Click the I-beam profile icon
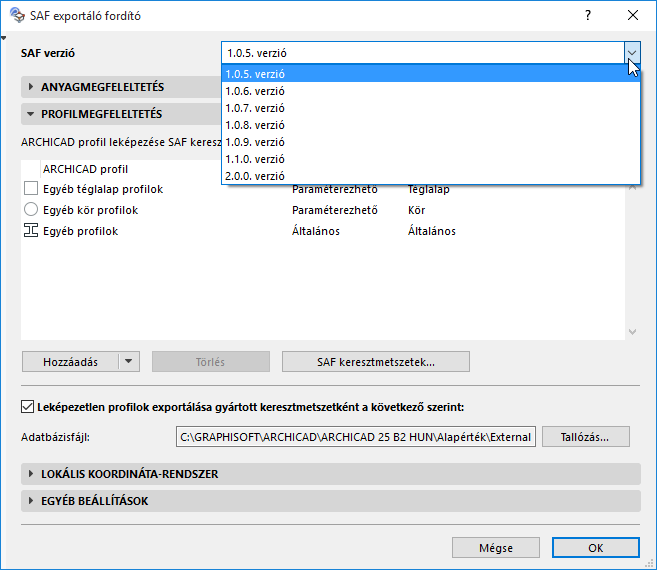 (x=31, y=230)
